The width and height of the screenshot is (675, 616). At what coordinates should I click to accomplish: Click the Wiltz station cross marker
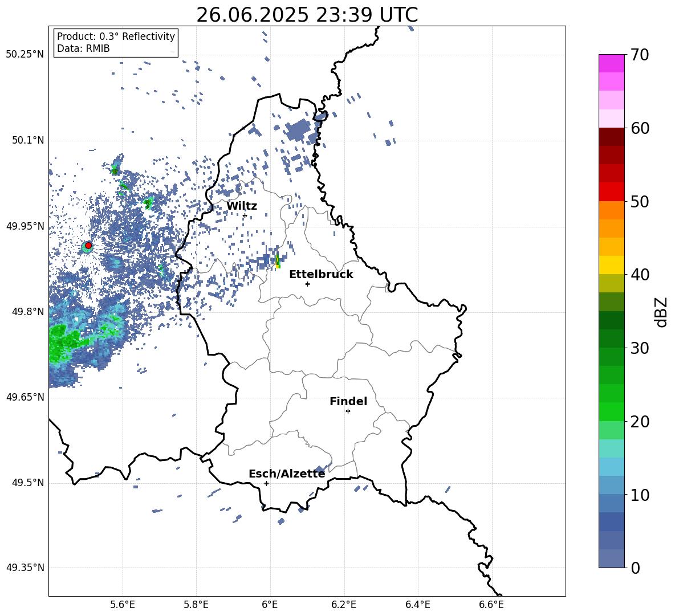tap(245, 215)
